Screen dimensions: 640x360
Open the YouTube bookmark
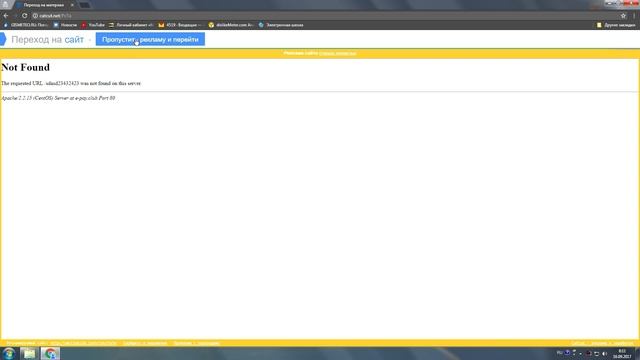pos(93,25)
